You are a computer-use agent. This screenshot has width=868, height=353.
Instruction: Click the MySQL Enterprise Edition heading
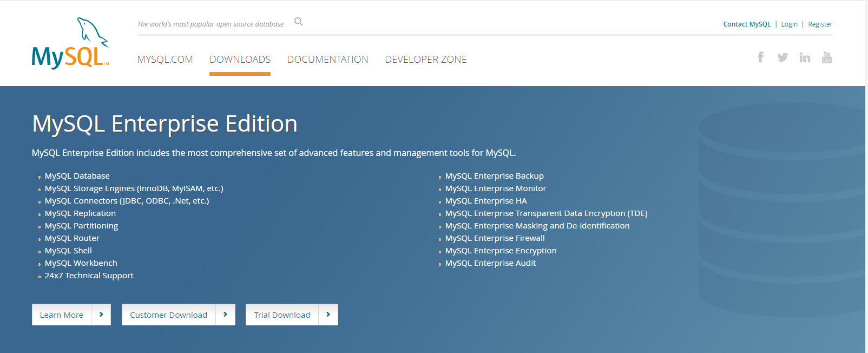(165, 124)
